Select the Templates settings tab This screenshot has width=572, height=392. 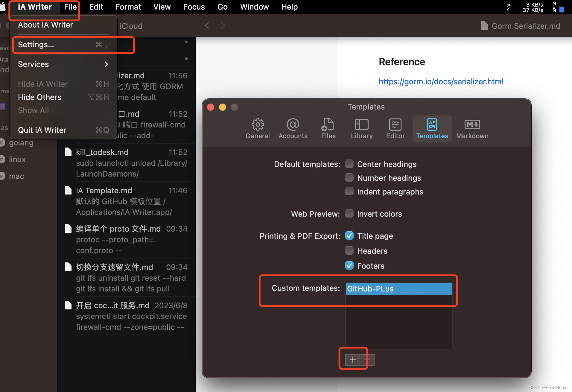432,129
